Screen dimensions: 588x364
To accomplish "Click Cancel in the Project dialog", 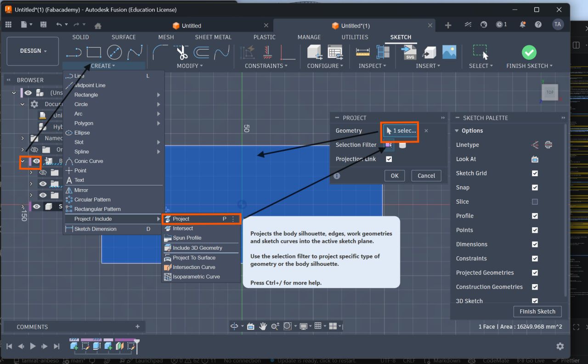I will [426, 176].
